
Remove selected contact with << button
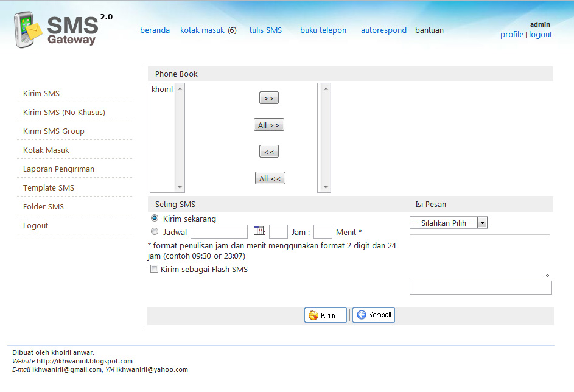268,152
